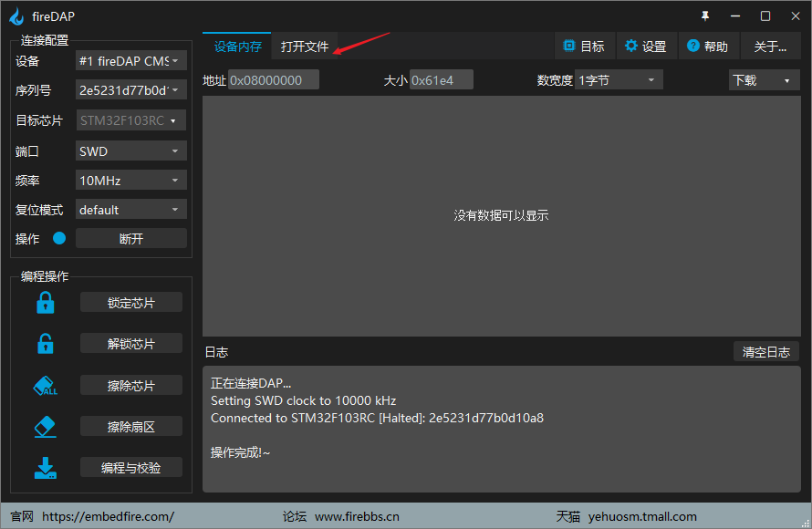Click the memory data display area
The width and height of the screenshot is (812, 529).
[501, 216]
